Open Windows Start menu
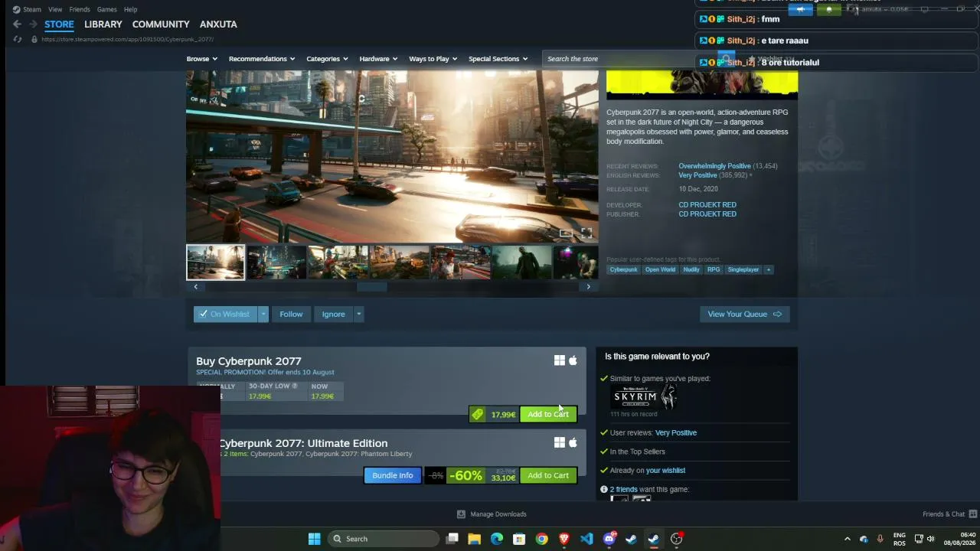The width and height of the screenshot is (980, 551). [314, 539]
